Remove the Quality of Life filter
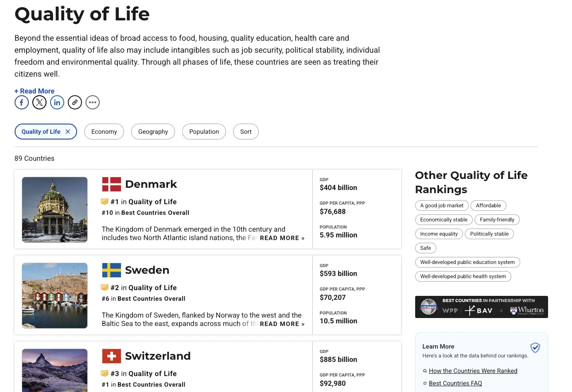Viewport: 572px width, 392px height. click(x=68, y=132)
